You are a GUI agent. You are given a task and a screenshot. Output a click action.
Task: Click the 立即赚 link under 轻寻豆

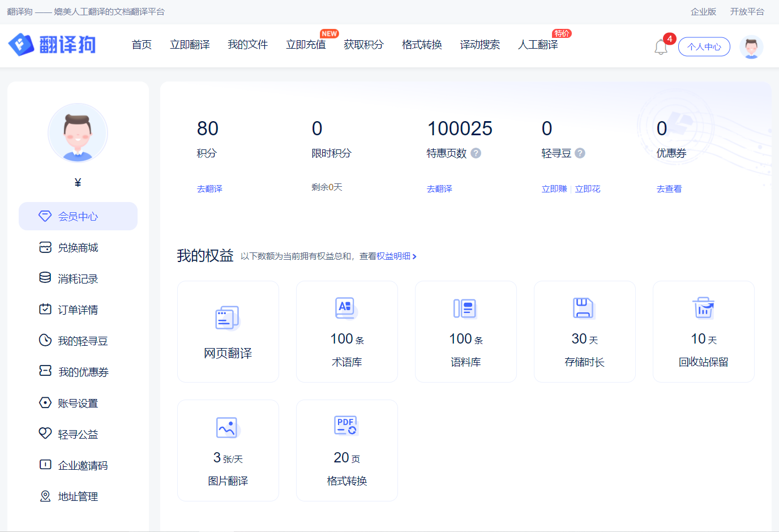pos(554,189)
